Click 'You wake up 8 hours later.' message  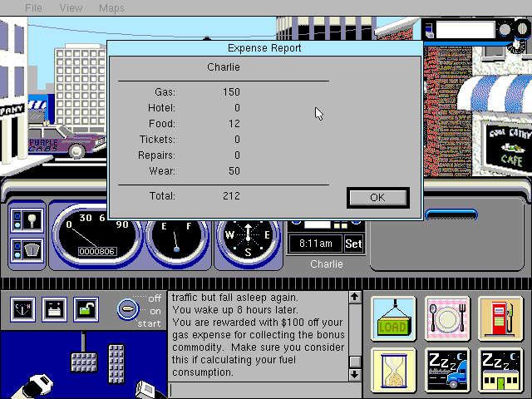(x=234, y=310)
